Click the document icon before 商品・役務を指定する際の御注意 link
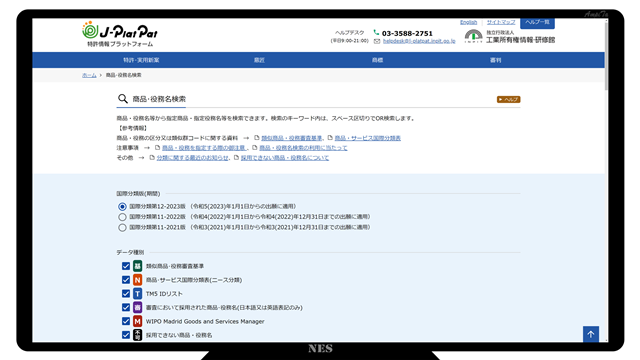Screen dimensions: 640x360 pos(157,148)
